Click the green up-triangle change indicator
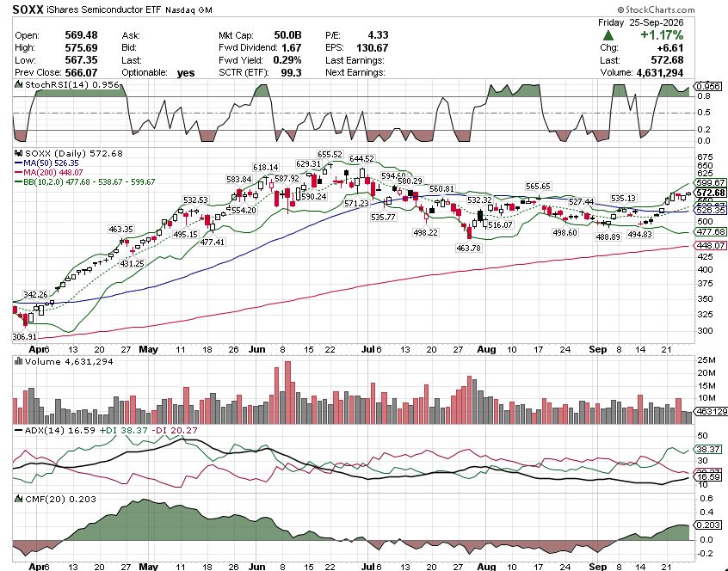 608,35
